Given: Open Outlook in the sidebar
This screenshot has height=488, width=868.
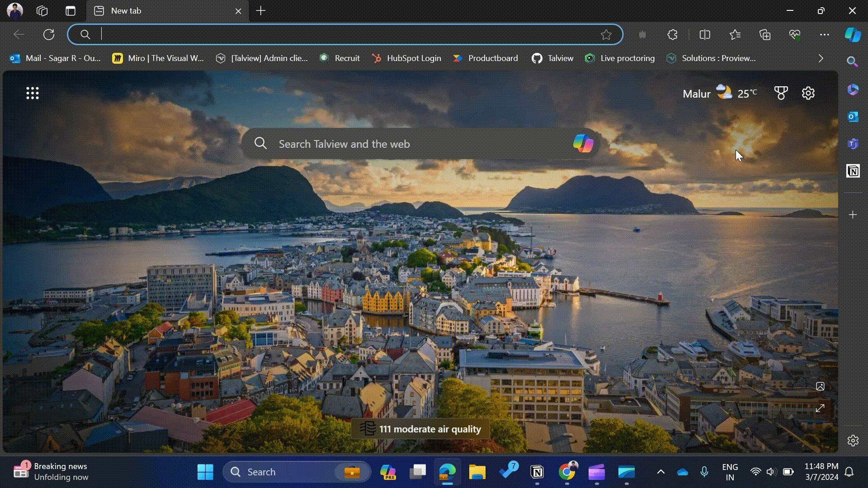Looking at the screenshot, I should pyautogui.click(x=853, y=117).
